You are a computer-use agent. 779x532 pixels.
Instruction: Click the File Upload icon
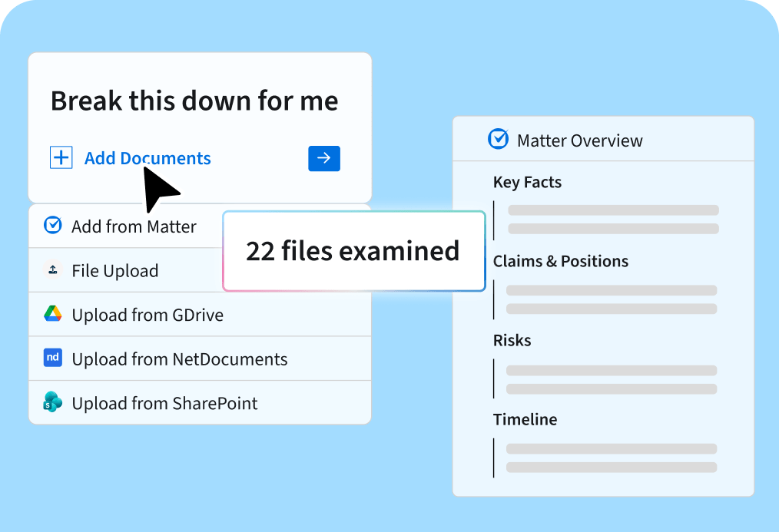click(x=53, y=270)
